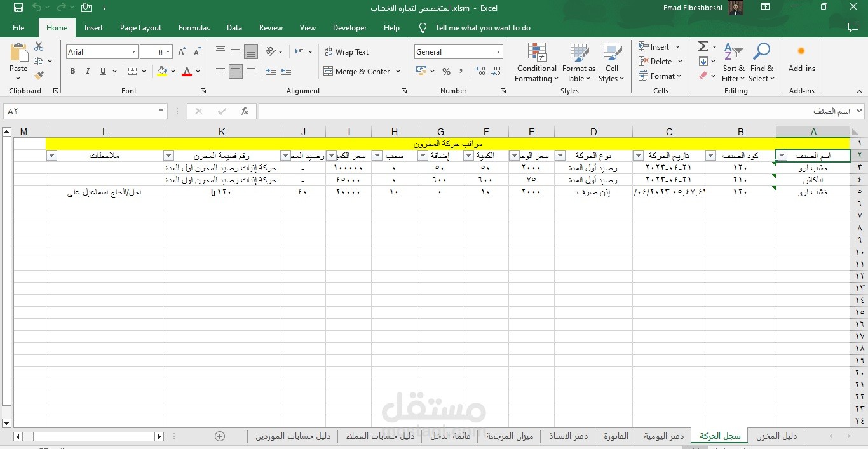This screenshot has width=868, height=449.
Task: Click the Insert Function fx icon
Action: point(245,111)
